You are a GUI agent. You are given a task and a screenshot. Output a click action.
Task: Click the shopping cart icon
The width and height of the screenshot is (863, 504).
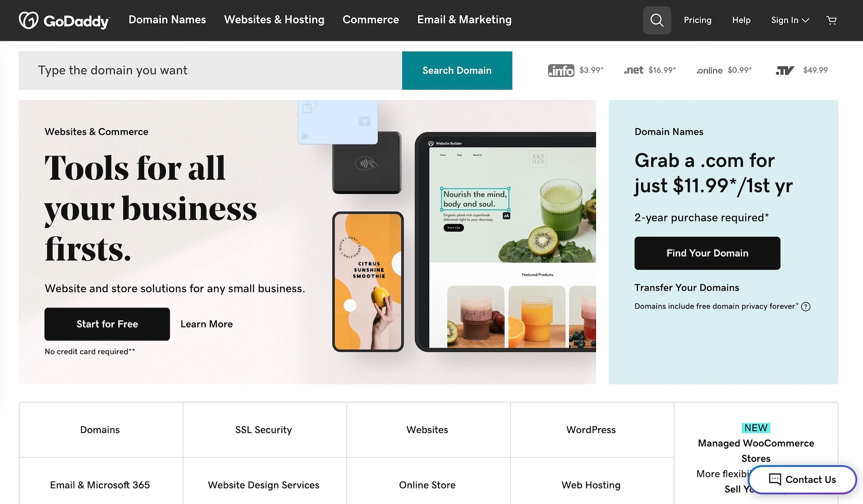click(832, 20)
